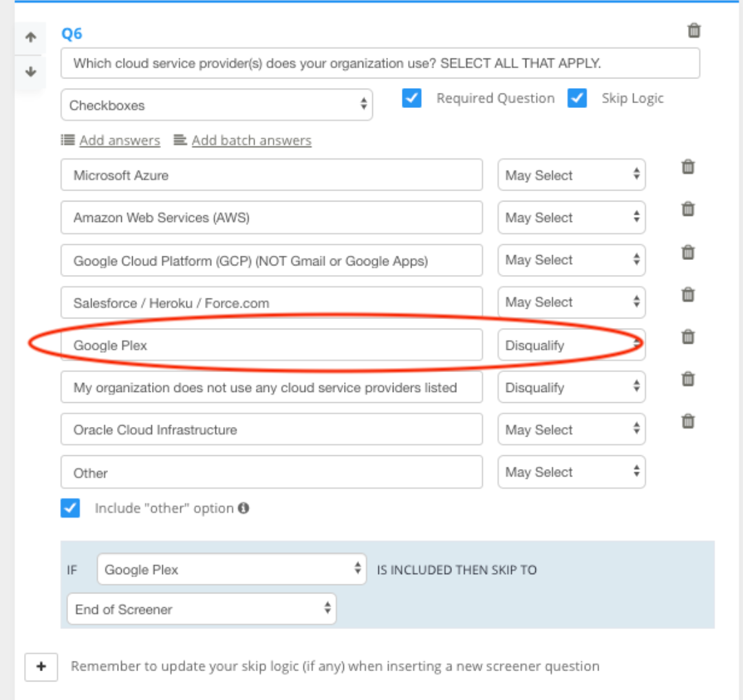Delete the Microsoft Azure answer
Image resolution: width=743 pixels, height=700 pixels.
(687, 167)
